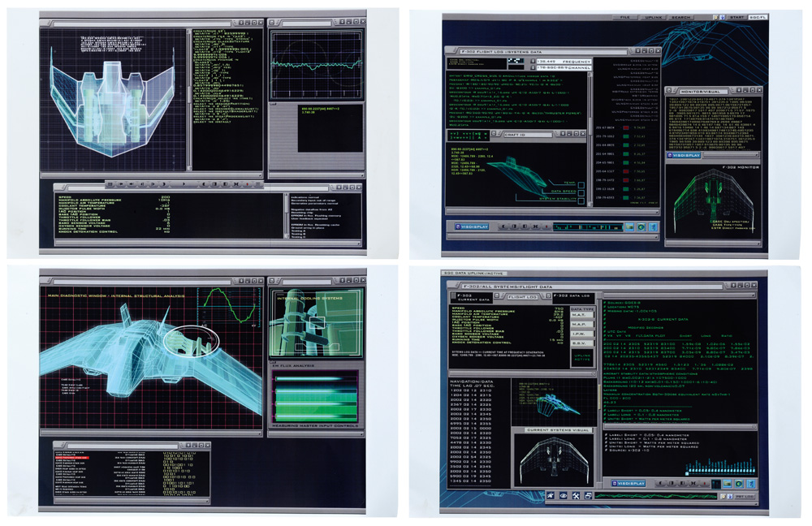Click the red highlighted row in binary data window
The height and width of the screenshot is (526, 812).
[x=71, y=458]
